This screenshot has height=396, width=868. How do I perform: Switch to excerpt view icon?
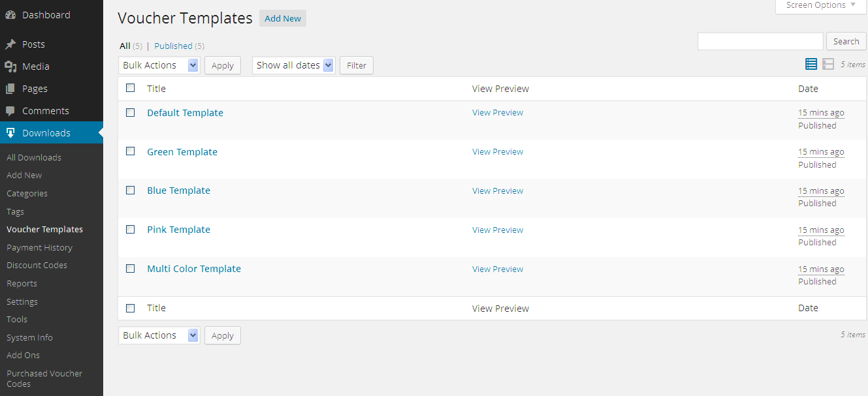(828, 64)
